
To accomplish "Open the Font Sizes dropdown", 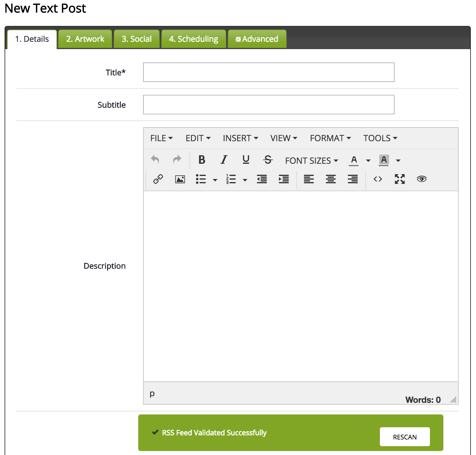I will pyautogui.click(x=312, y=160).
